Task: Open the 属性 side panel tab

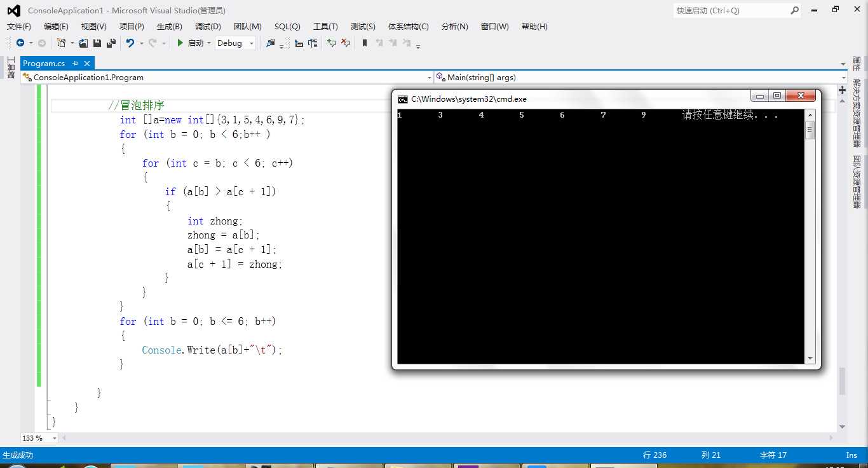Action: (857, 64)
